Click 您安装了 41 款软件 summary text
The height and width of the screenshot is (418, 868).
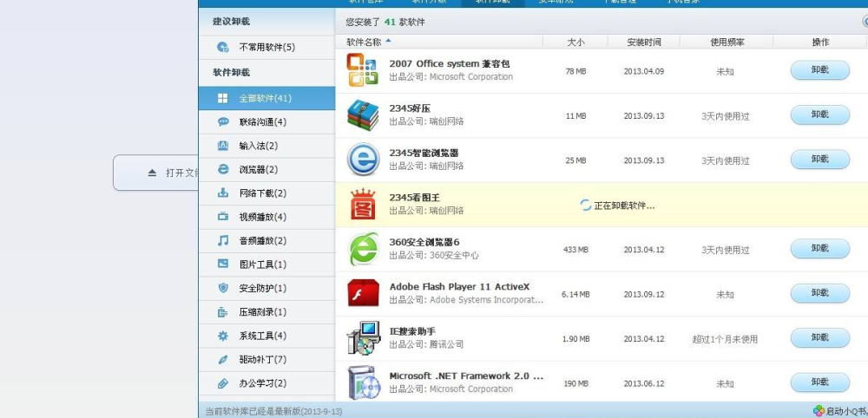[x=385, y=23]
